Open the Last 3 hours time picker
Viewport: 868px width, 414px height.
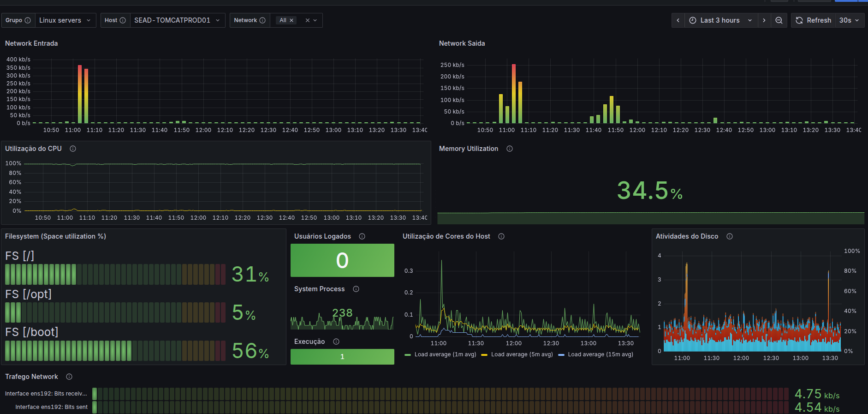click(721, 20)
